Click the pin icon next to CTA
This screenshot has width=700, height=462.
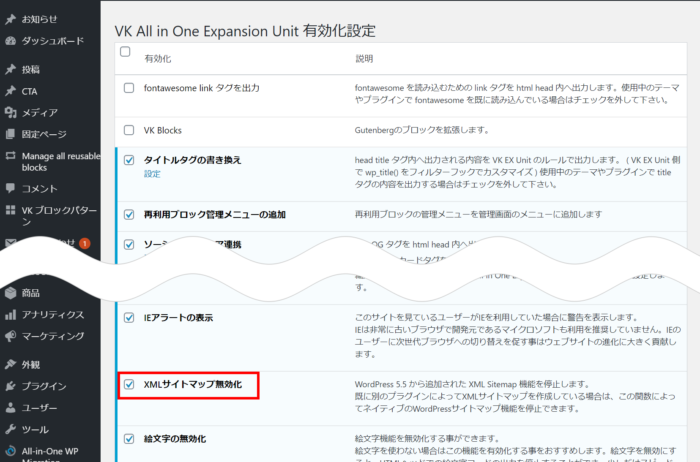(10, 91)
